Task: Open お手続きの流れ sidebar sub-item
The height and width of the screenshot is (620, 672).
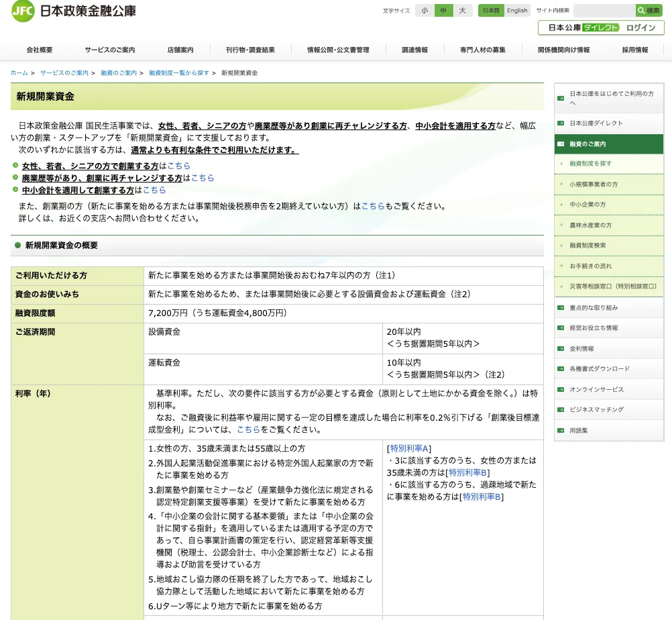Action: tap(609, 266)
